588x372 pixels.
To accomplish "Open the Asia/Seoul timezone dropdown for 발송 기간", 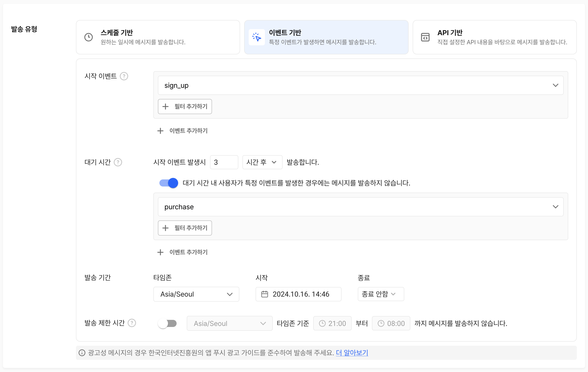I will [196, 294].
